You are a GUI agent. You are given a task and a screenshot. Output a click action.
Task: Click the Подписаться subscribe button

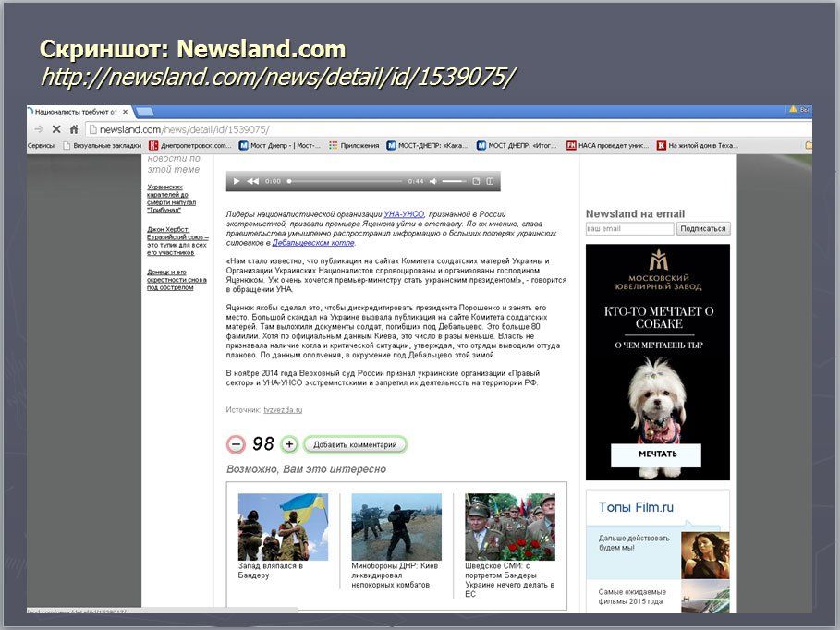[703, 228]
